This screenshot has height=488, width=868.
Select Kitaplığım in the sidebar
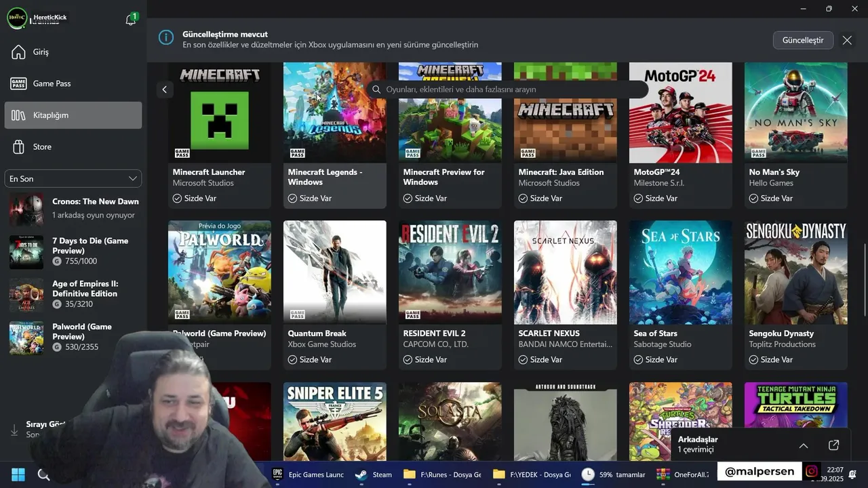point(73,115)
